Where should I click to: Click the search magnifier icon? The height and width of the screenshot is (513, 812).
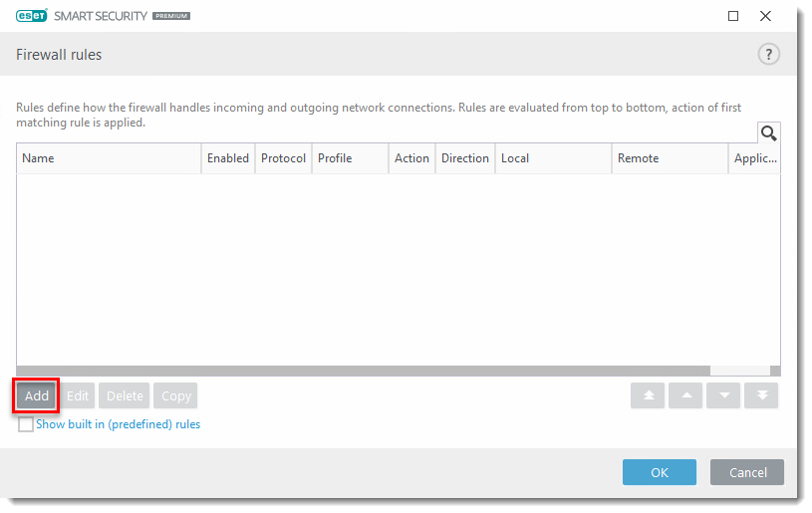click(768, 133)
